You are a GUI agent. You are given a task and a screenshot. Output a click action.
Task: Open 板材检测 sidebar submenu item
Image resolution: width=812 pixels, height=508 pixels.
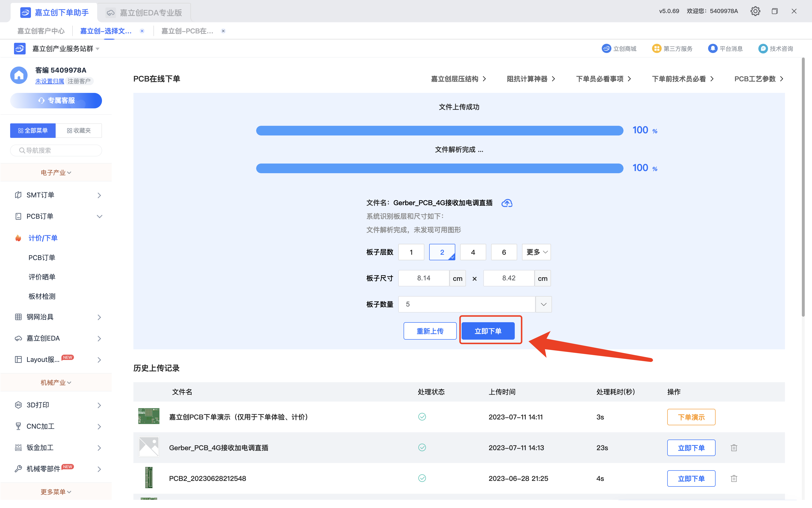pos(42,296)
